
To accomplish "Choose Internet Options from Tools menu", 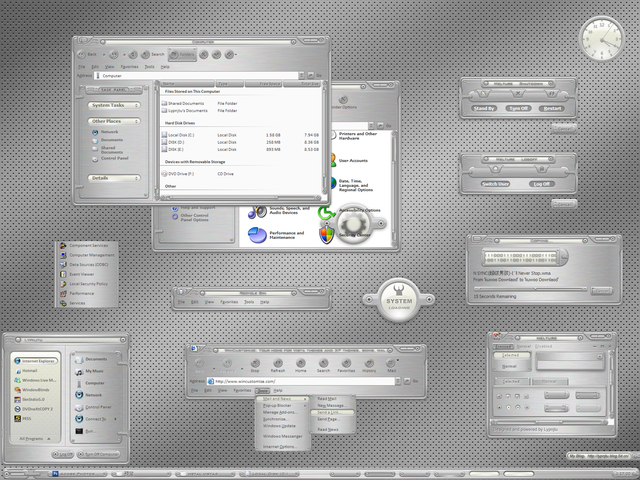I will tap(280, 447).
